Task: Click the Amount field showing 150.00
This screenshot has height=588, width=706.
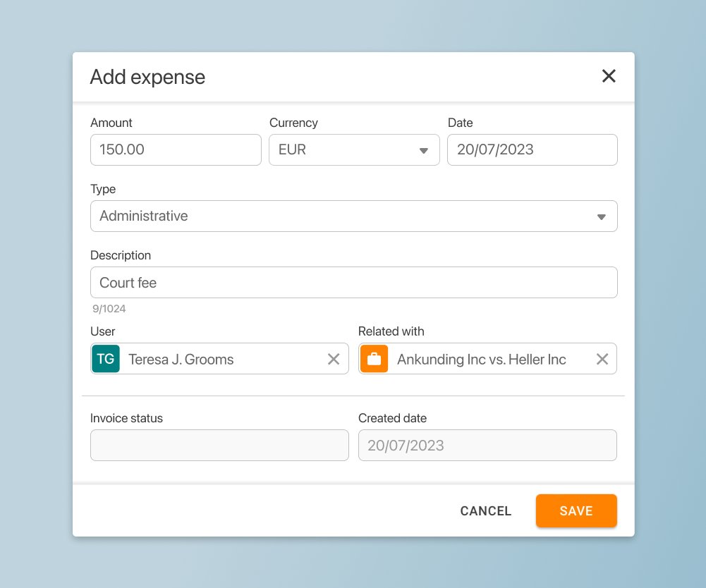Action: click(x=176, y=149)
